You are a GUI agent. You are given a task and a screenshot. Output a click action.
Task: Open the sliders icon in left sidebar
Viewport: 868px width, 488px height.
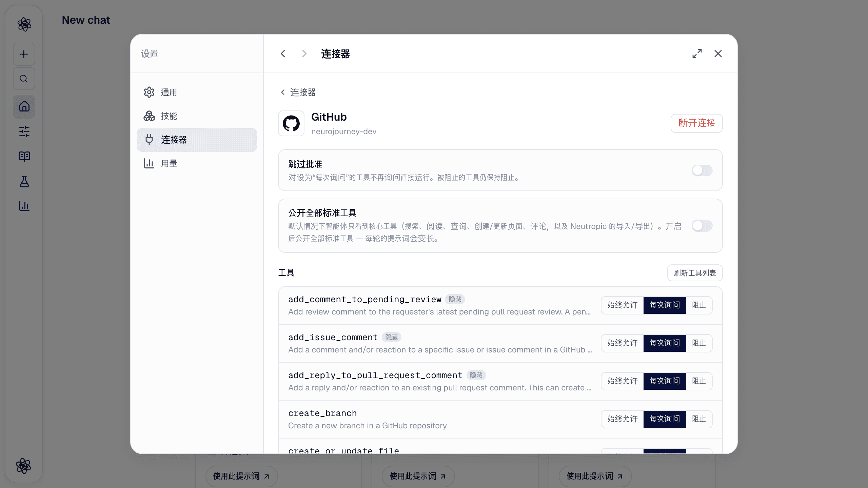[x=24, y=131]
